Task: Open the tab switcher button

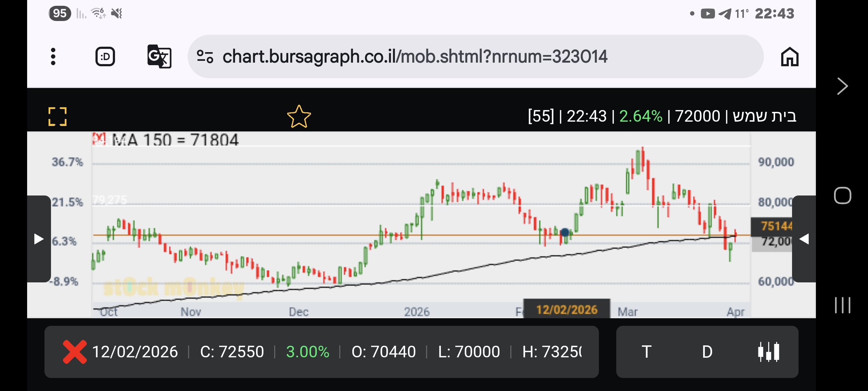Action: coord(105,56)
